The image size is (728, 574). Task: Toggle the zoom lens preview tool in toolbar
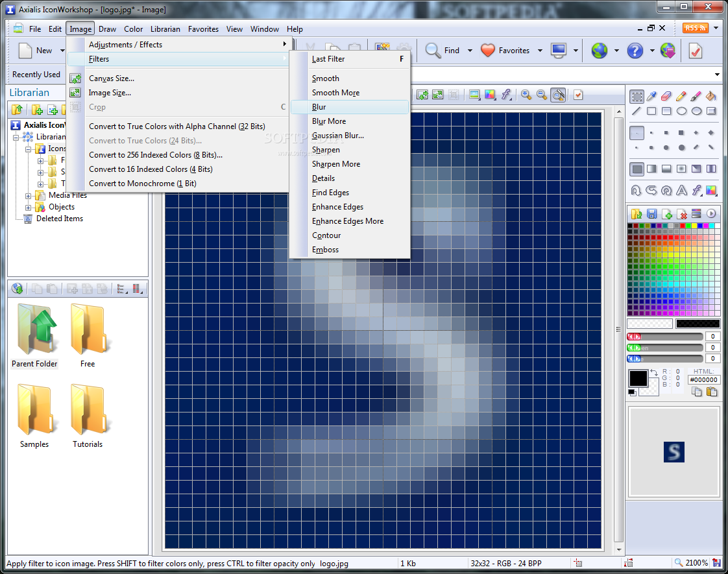tap(558, 95)
